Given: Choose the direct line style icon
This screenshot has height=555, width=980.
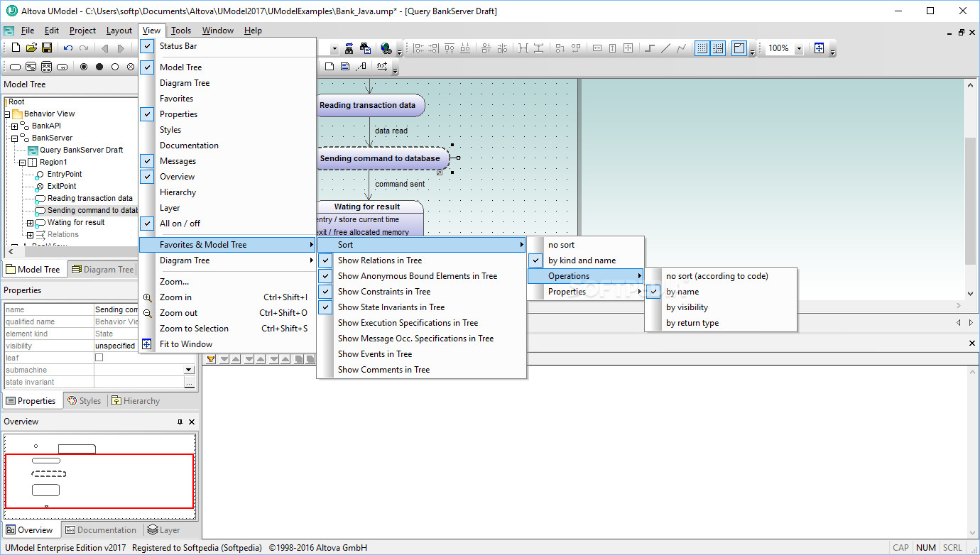Looking at the screenshot, I should (665, 48).
